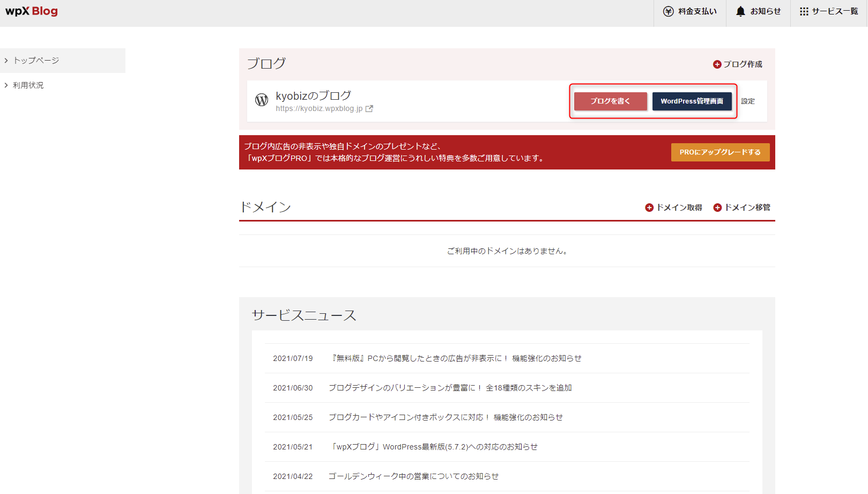Screen dimensions: 868x494
Task: Click the date 2021/05/21
Action: (x=293, y=447)
